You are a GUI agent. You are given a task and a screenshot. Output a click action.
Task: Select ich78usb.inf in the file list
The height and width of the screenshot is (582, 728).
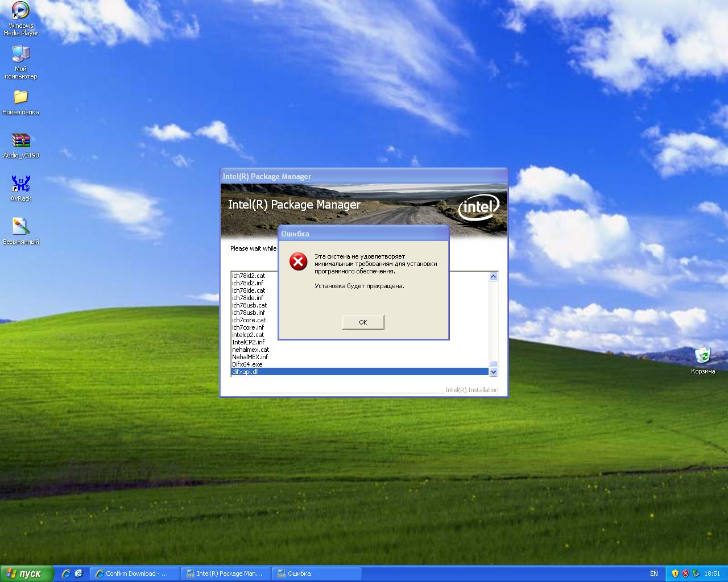pyautogui.click(x=249, y=313)
